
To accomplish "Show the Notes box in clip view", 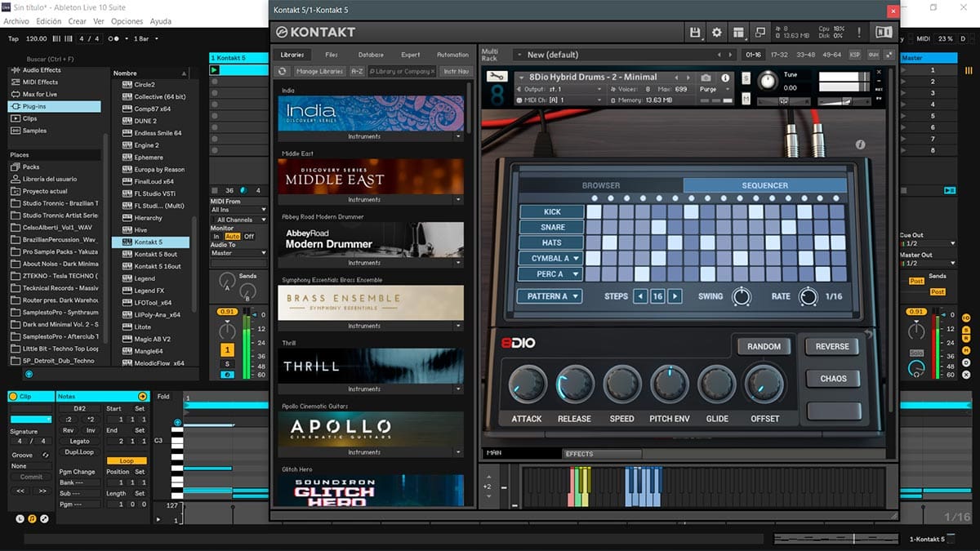I will click(x=33, y=519).
